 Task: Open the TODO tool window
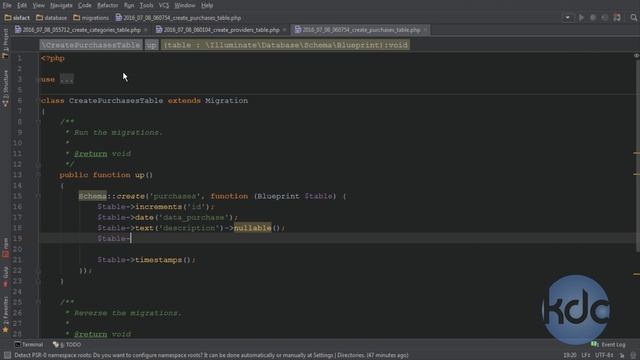coord(67,345)
